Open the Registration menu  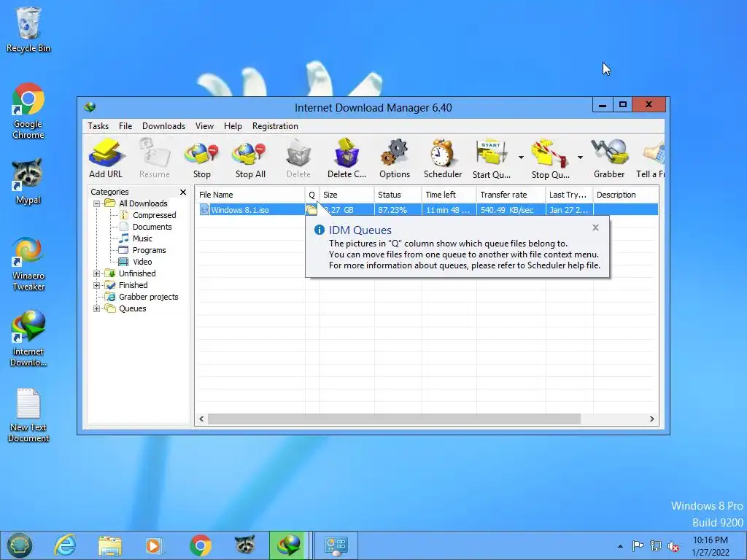pos(275,126)
